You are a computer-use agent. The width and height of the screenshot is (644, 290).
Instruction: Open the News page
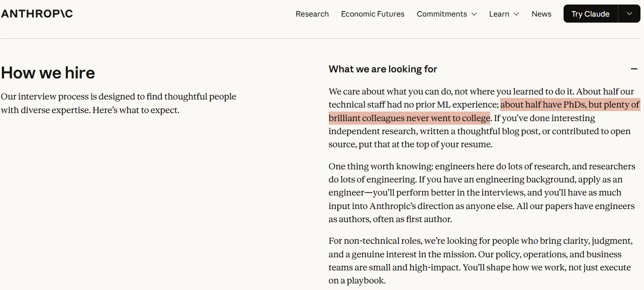pos(541,14)
